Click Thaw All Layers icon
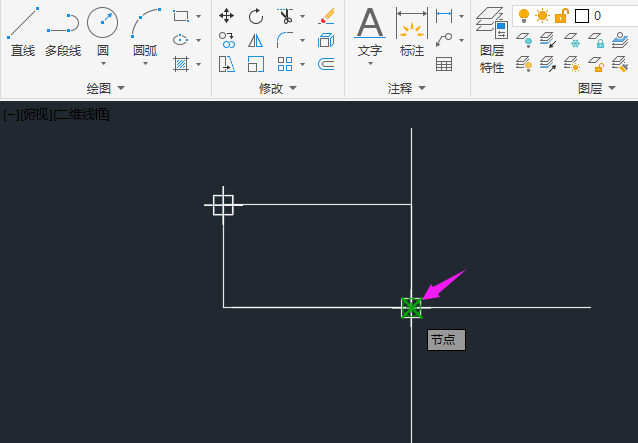Image resolution: width=638 pixels, height=443 pixels. (572, 64)
